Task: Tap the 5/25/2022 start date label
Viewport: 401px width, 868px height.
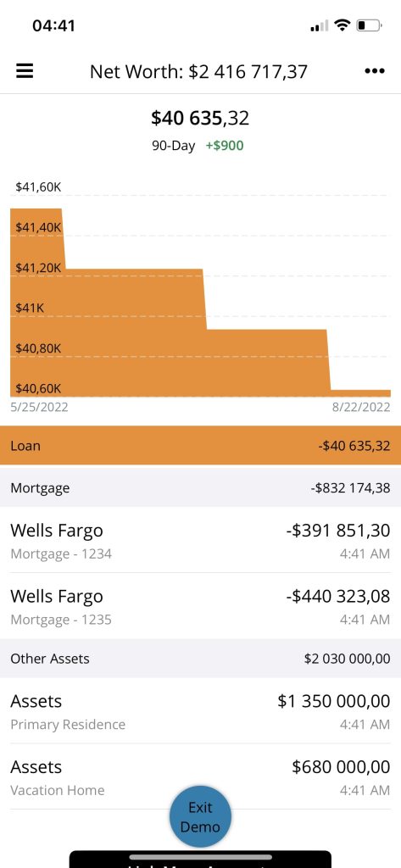Action: click(39, 407)
